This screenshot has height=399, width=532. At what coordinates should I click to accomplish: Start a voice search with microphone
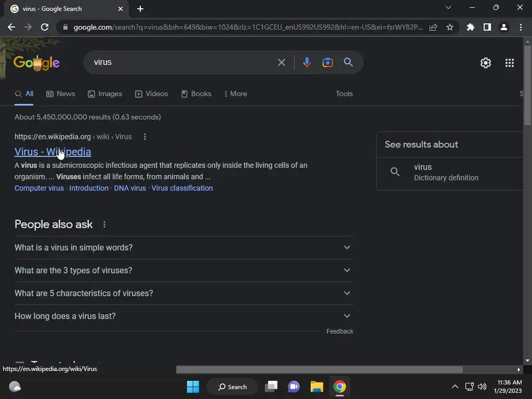[x=307, y=62]
